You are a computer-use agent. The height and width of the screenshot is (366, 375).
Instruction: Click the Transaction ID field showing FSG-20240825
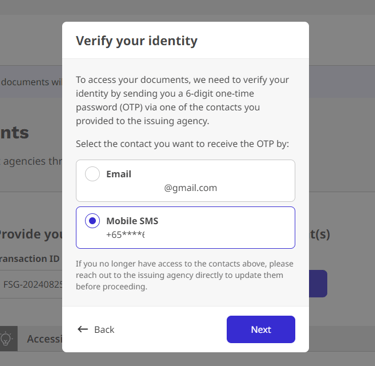coord(31,285)
